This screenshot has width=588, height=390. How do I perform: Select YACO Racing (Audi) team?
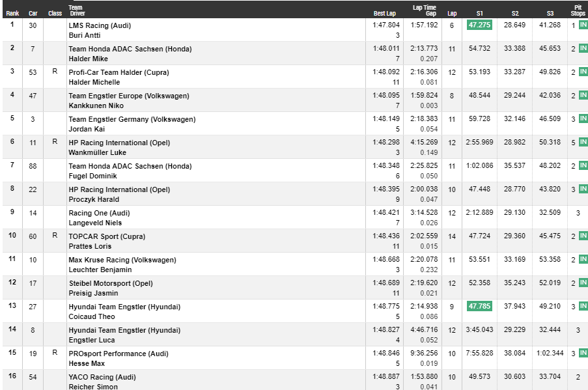pyautogui.click(x=102, y=377)
